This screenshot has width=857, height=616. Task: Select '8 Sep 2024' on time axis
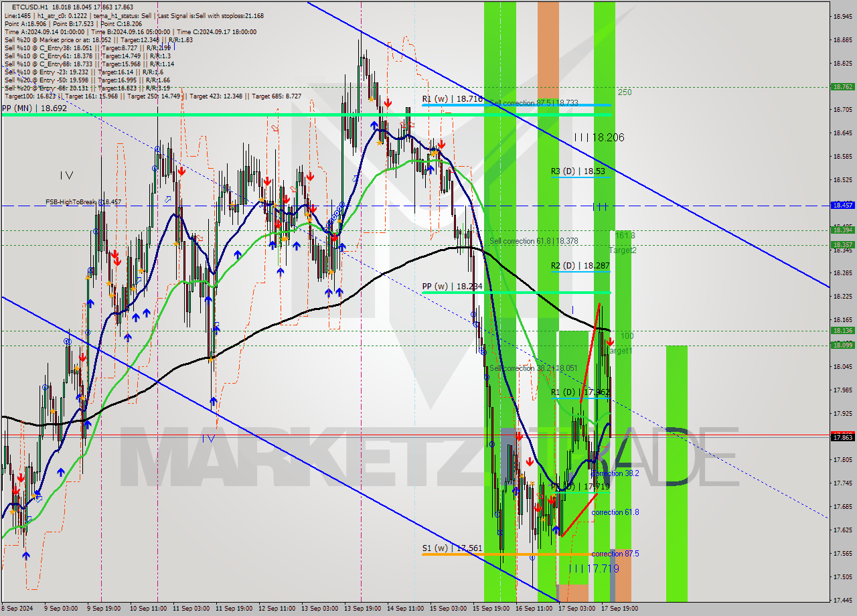point(18,609)
